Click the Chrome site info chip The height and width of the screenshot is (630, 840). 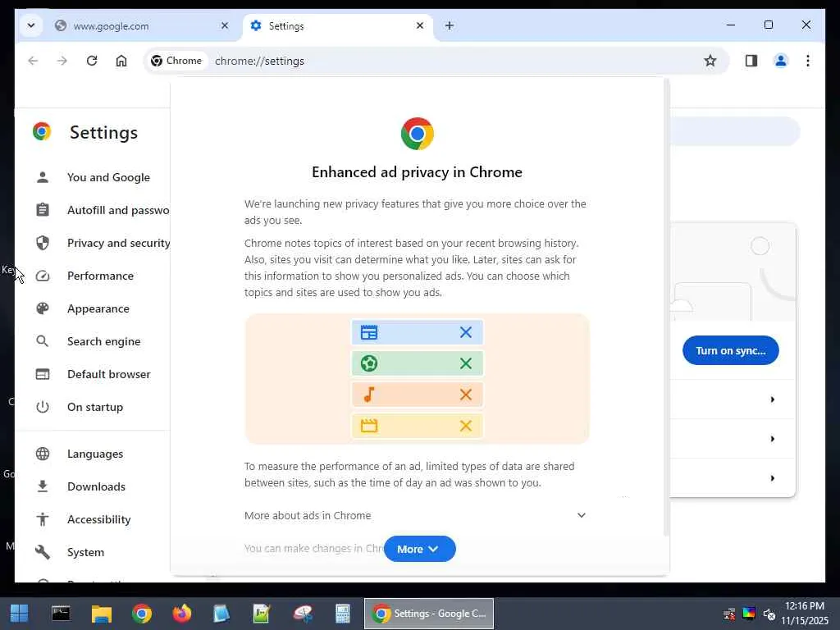coord(177,61)
